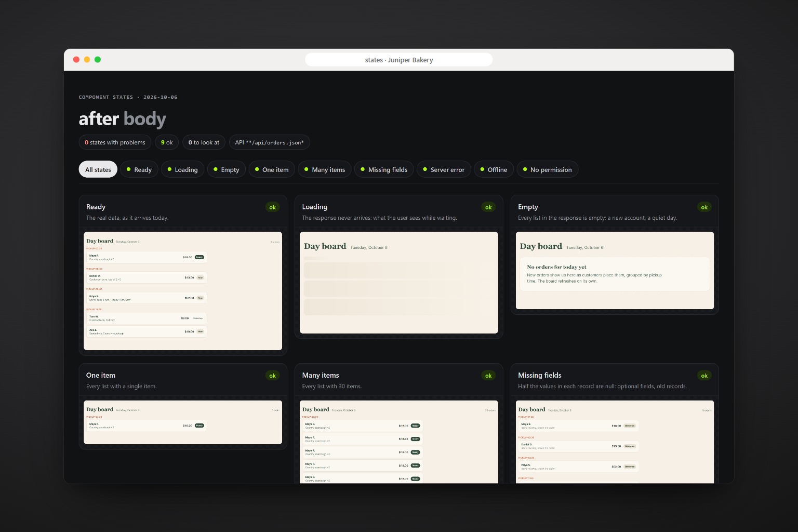798x532 pixels.
Task: Click the red close window button
Action: point(76,60)
